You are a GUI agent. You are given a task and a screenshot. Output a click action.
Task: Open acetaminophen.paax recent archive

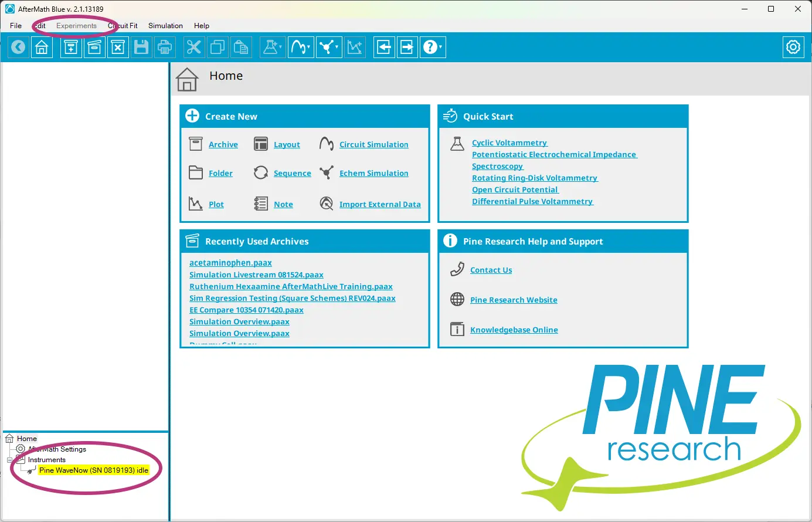[x=230, y=263]
